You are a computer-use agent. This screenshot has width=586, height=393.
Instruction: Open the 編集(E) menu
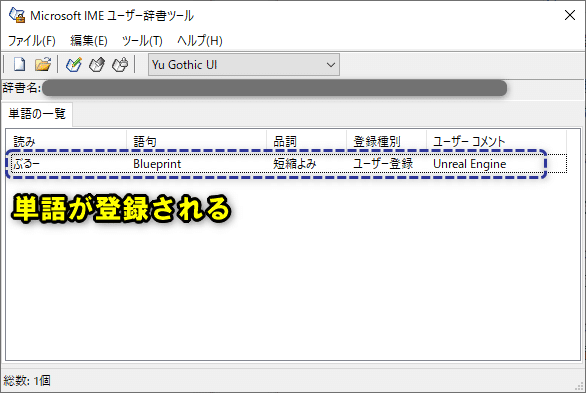click(89, 40)
